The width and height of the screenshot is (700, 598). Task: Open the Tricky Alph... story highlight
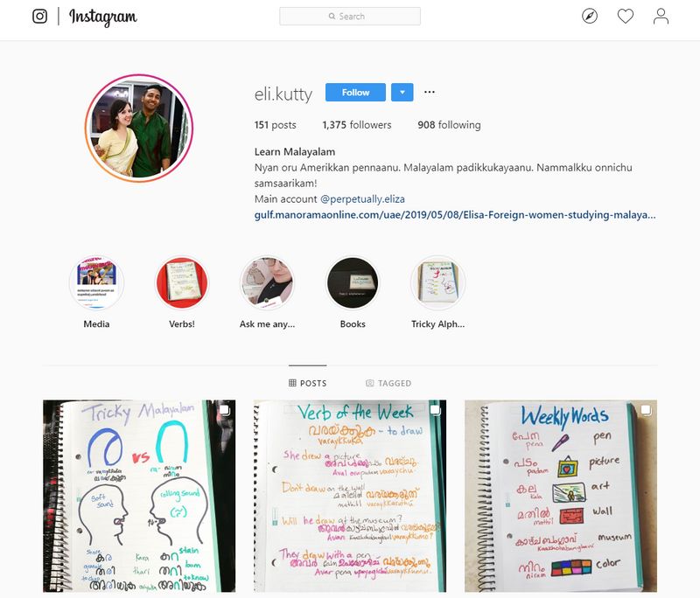point(438,282)
